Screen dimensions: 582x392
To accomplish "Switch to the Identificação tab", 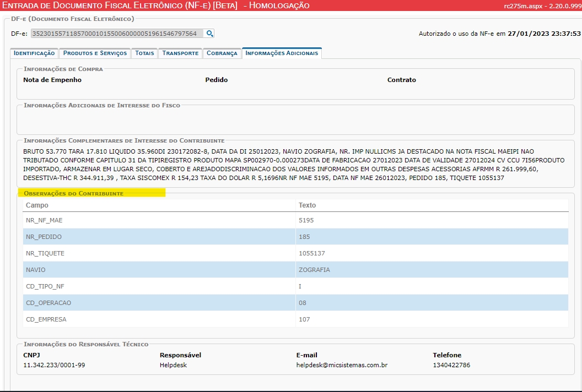I will coord(34,53).
